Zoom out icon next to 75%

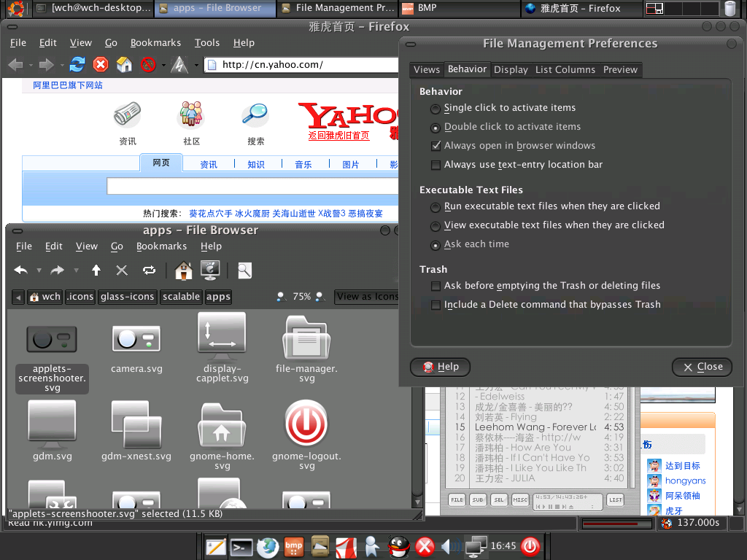click(281, 297)
